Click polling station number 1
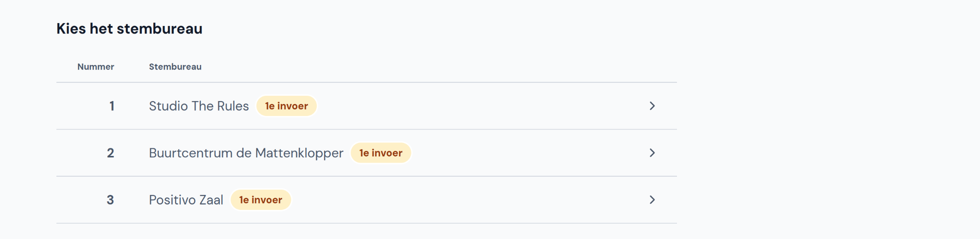Screen dimensions: 980x239 tap(112, 106)
